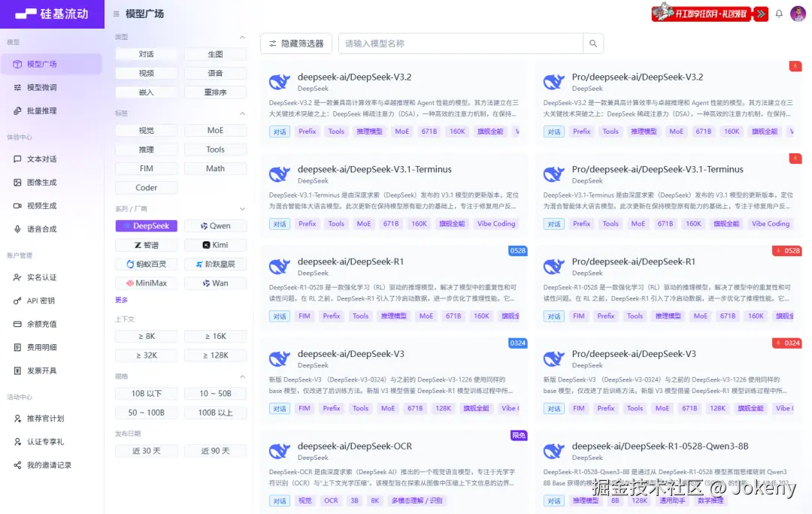Click the 模型广场 cube icon in sidebar

click(17, 64)
